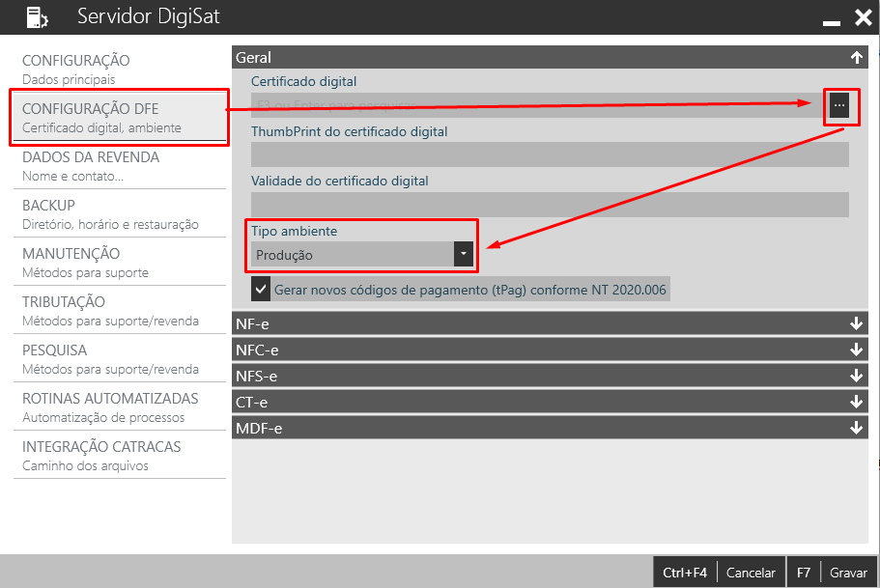Minimize the Servidor DigiSat window

(831, 22)
